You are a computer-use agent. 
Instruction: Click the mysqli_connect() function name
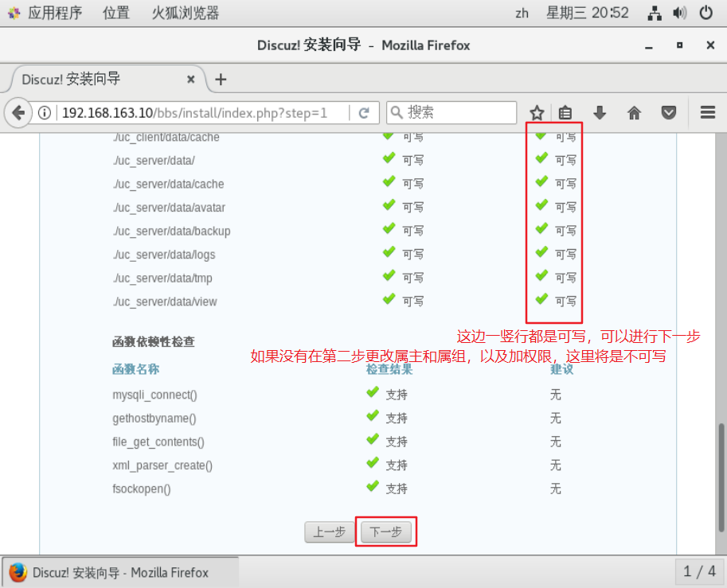tap(154, 395)
